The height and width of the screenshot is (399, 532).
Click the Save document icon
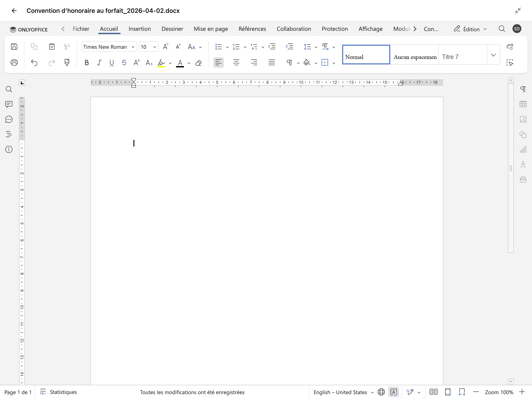click(x=14, y=47)
